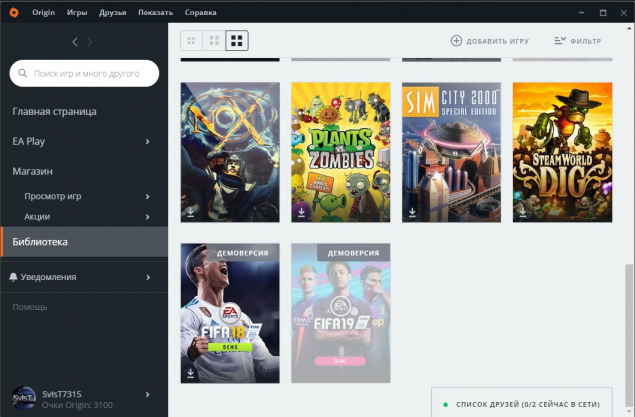Viewport: 635px width, 417px height.
Task: Click download icon on SteamWorld Dig tile
Action: click(x=523, y=212)
